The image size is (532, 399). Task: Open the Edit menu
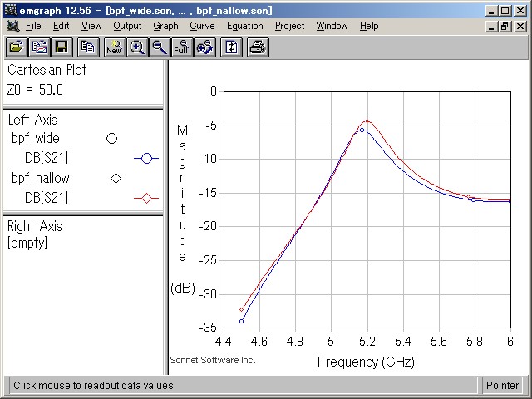tap(61, 26)
